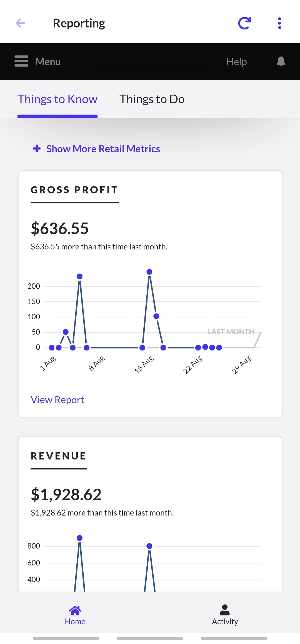The width and height of the screenshot is (300, 644).
Task: Select the 50-value gross profit point
Action: coord(66,332)
